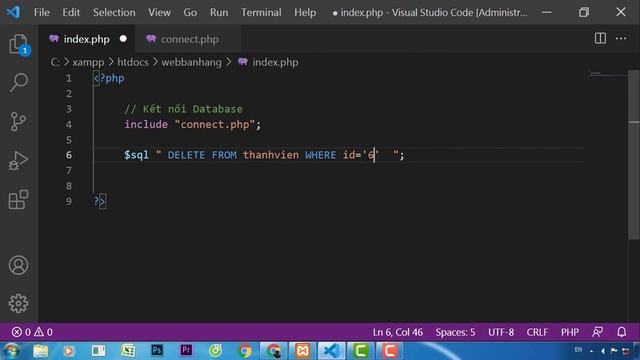Open the red Camtasia recorder taskbar icon

tap(389, 351)
